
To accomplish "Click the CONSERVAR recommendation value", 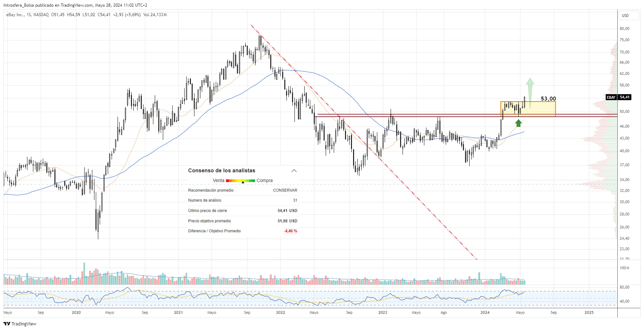I will (x=285, y=190).
